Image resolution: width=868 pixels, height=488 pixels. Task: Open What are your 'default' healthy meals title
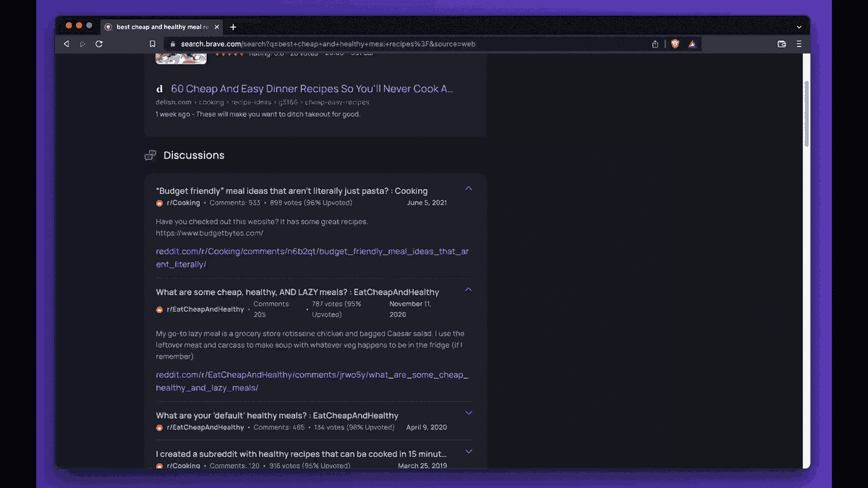277,416
